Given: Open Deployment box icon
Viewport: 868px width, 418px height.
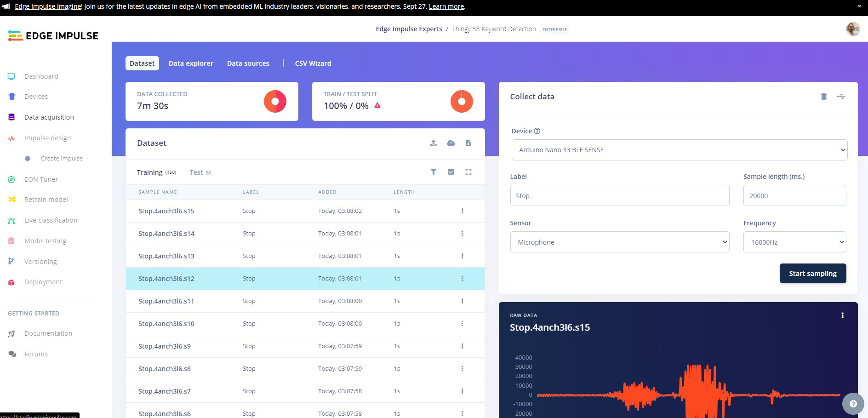Looking at the screenshot, I should (x=11, y=282).
